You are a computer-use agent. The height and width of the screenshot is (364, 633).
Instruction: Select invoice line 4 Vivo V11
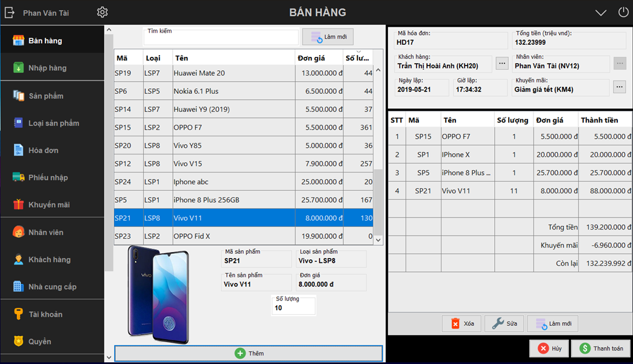point(511,191)
